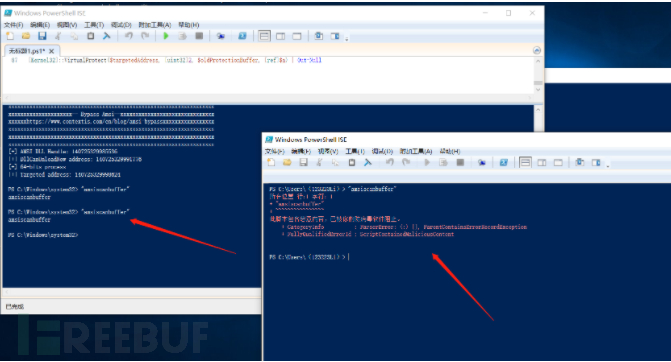Click the script editor vertical scrollbar down arrow
The image size is (671, 362).
[x=538, y=90]
